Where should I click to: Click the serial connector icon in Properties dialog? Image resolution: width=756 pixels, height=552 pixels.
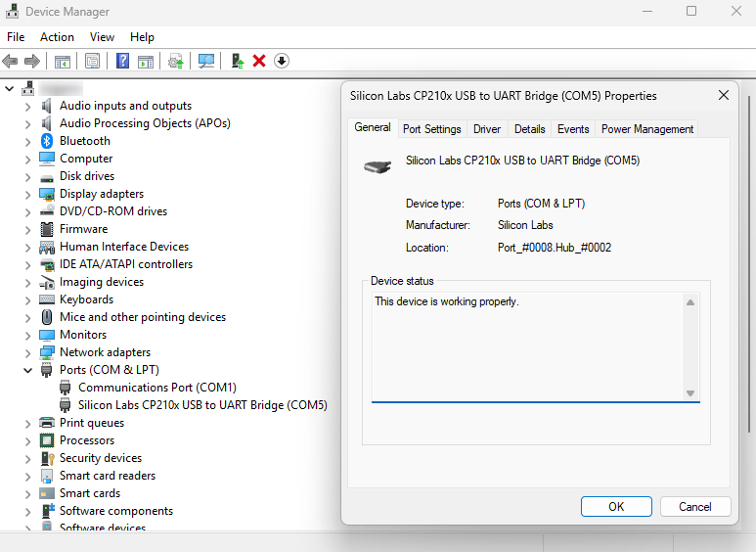tap(378, 167)
